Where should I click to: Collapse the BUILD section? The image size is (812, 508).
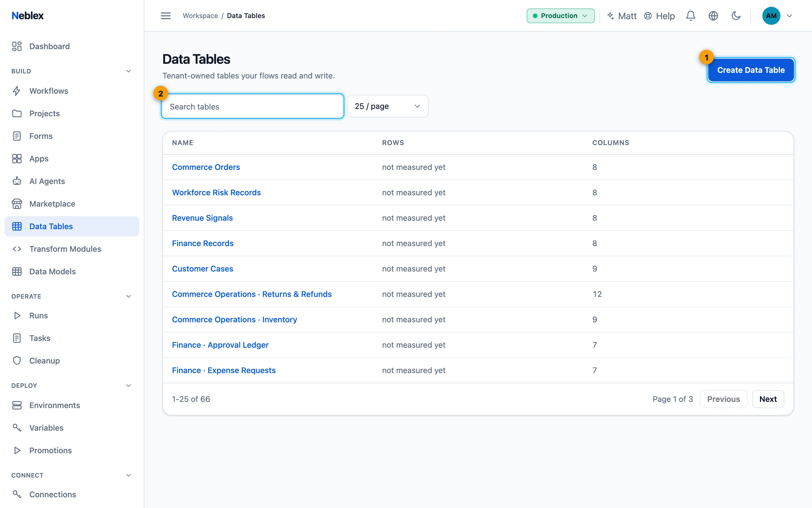click(129, 71)
